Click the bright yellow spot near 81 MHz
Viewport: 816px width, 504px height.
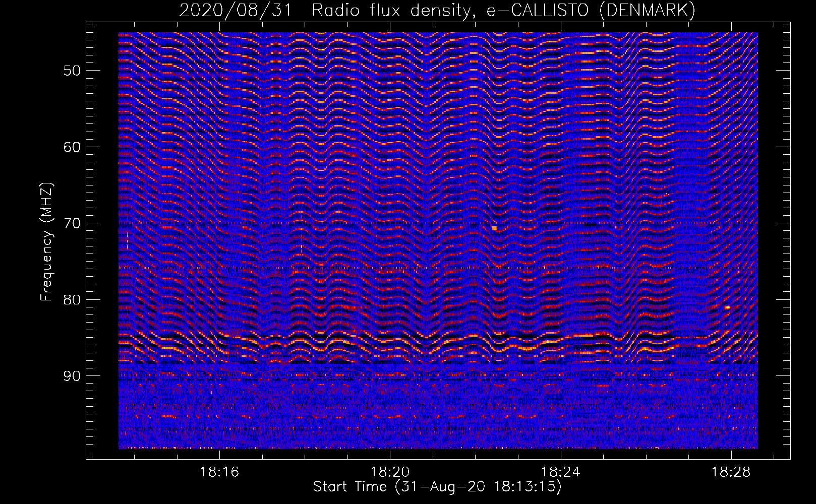click(x=727, y=307)
